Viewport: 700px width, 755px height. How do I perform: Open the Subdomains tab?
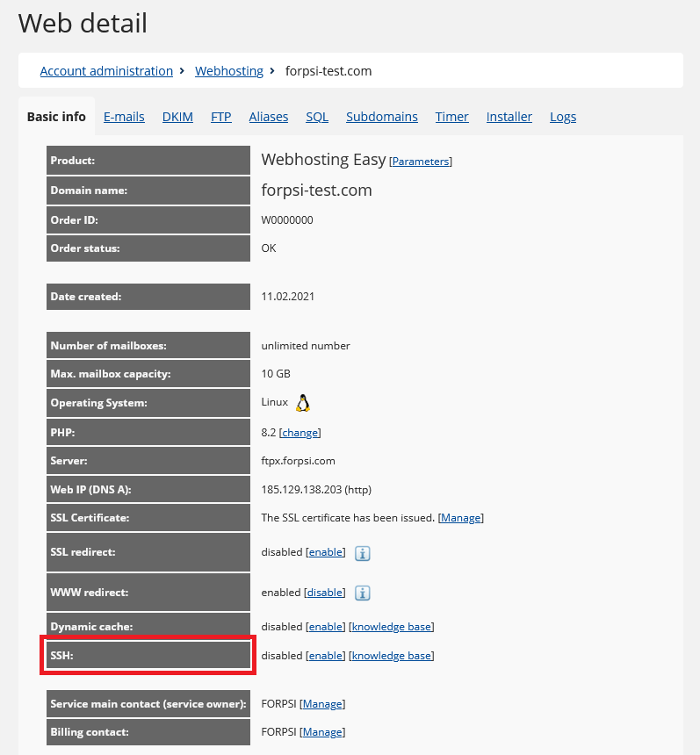point(381,117)
